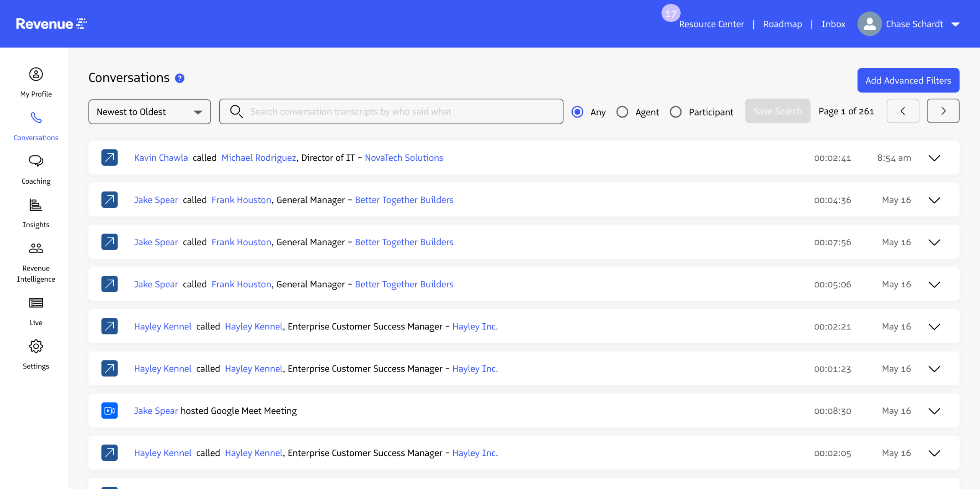Open My Profile sidebar icon
Image resolution: width=980 pixels, height=489 pixels.
(36, 74)
